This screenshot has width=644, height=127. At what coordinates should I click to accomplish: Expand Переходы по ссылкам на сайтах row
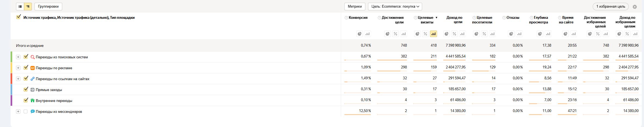(18, 79)
